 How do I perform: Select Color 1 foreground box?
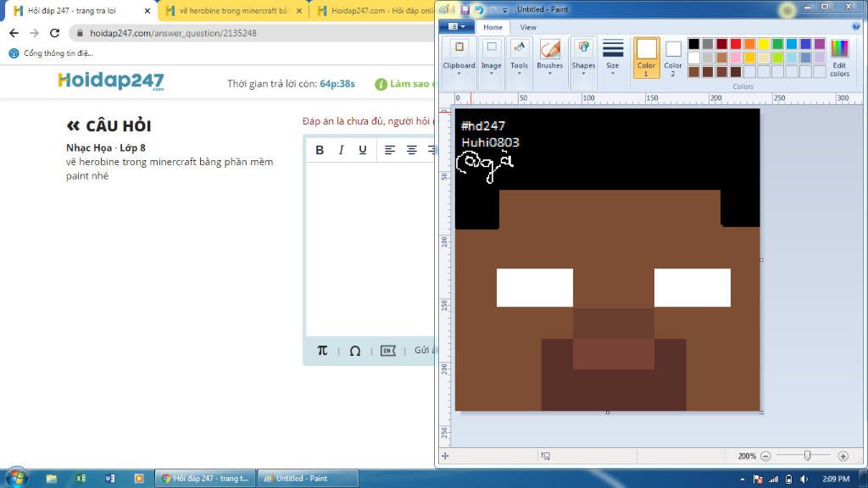(646, 58)
